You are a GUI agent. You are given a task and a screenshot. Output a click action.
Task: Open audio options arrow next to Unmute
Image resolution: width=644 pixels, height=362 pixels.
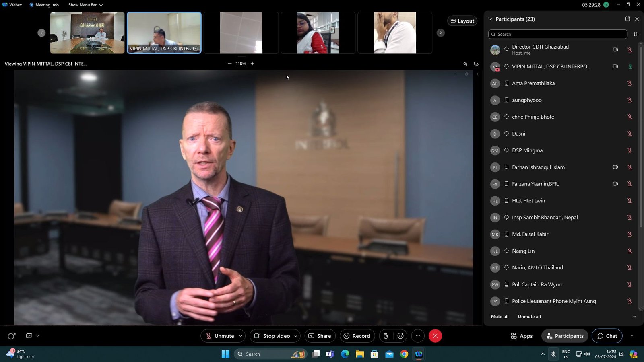[x=241, y=336]
